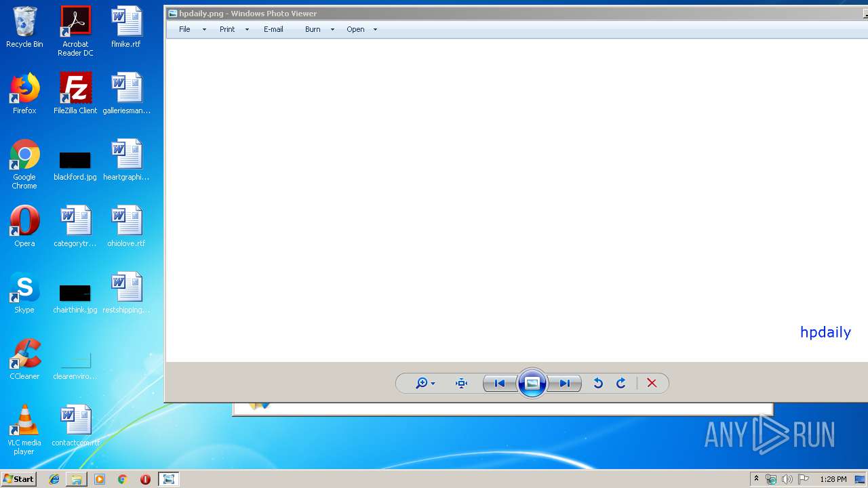Open the File menu
868x488 pixels.
(x=184, y=29)
